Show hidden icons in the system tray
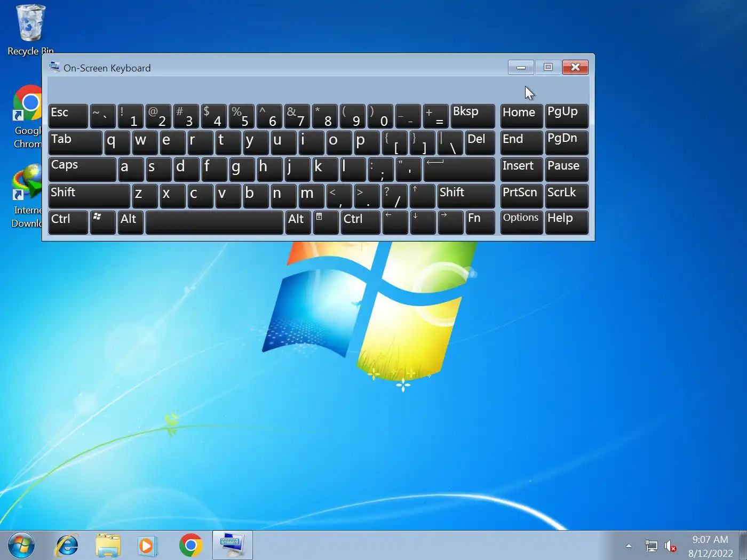This screenshot has width=747, height=560. (629, 546)
